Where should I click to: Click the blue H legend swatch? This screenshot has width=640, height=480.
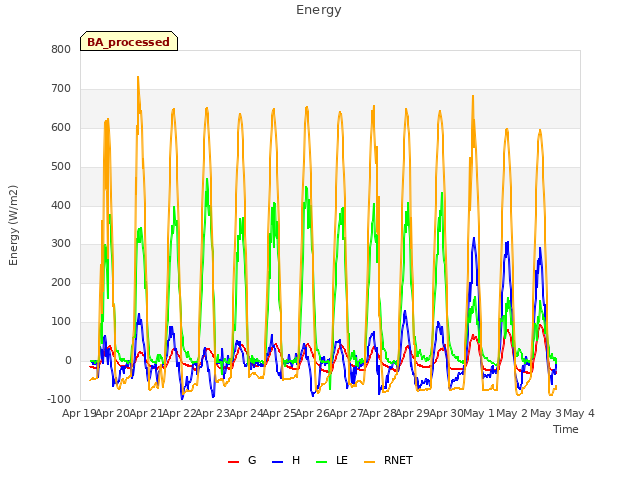pos(277,462)
